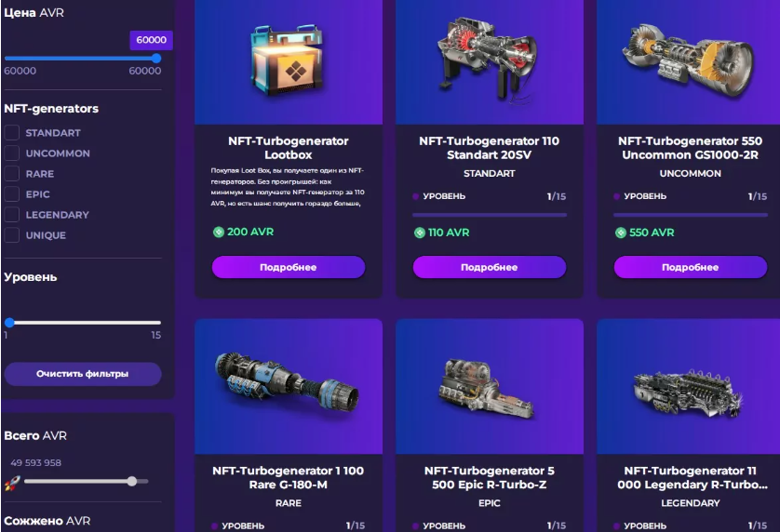Open the Lootbox chest image
This screenshot has height=532, width=780.
289,60
